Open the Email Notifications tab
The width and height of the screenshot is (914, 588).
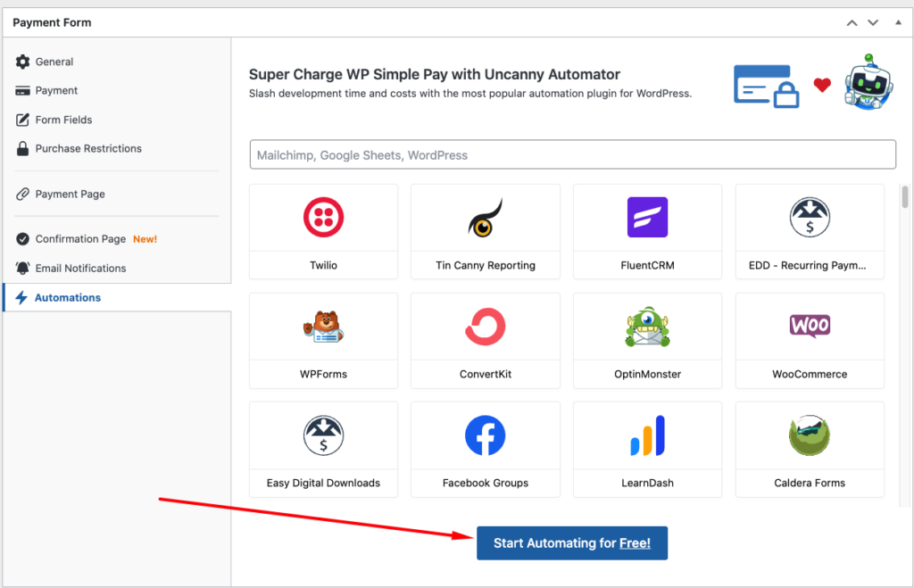80,268
